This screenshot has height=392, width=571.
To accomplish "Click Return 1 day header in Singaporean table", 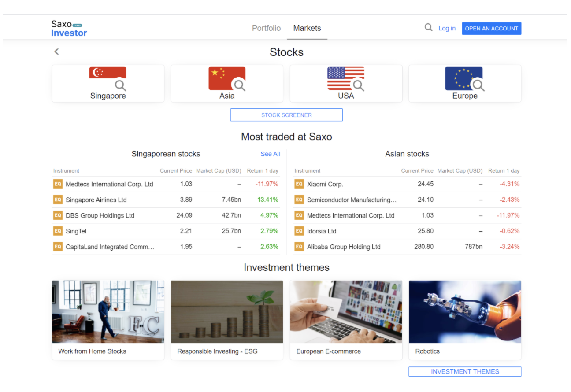I will [x=263, y=170].
